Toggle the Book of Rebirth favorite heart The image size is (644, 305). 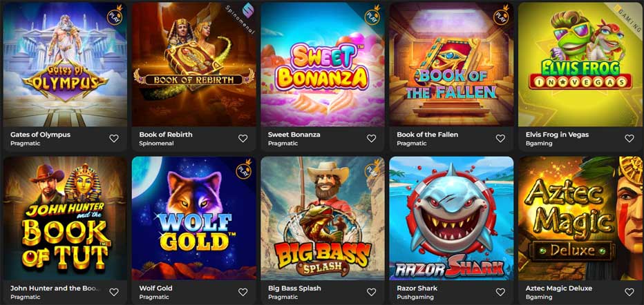pos(243,139)
